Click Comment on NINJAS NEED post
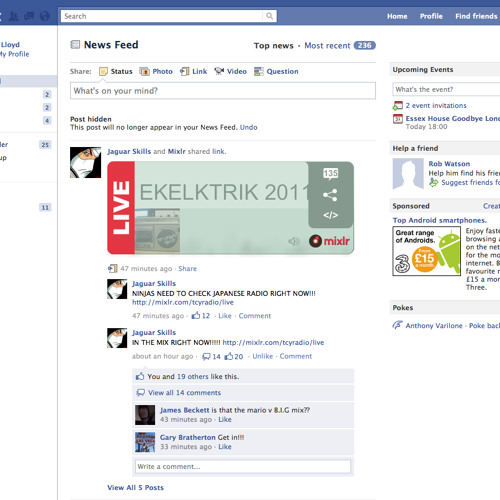Screen dimensions: 500x500 (x=255, y=316)
